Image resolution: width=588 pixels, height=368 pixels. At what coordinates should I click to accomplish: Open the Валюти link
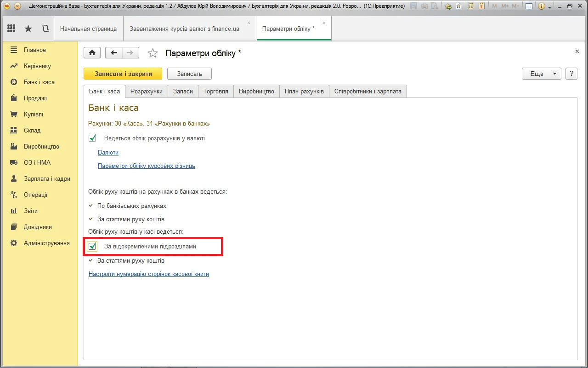[x=108, y=152]
